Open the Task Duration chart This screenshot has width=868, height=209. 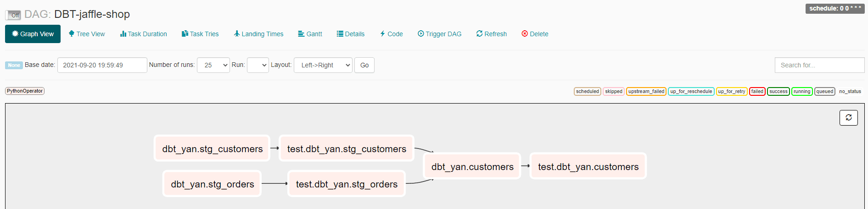144,34
